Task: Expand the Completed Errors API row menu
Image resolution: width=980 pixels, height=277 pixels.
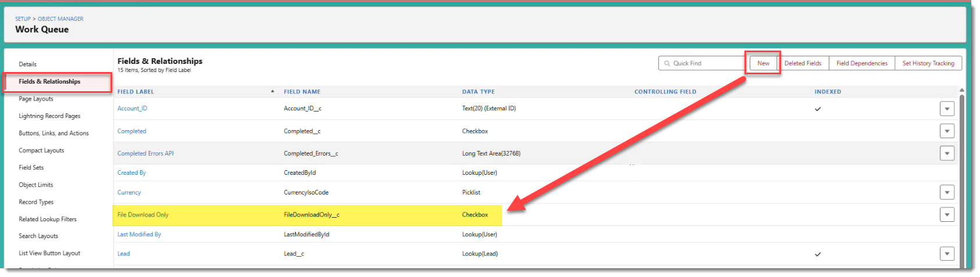Action: coord(946,153)
